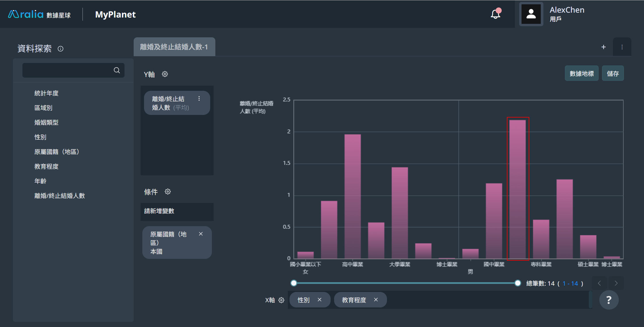
Task: Select the 離婚及終止結婚人數-1 tab
Action: [174, 47]
